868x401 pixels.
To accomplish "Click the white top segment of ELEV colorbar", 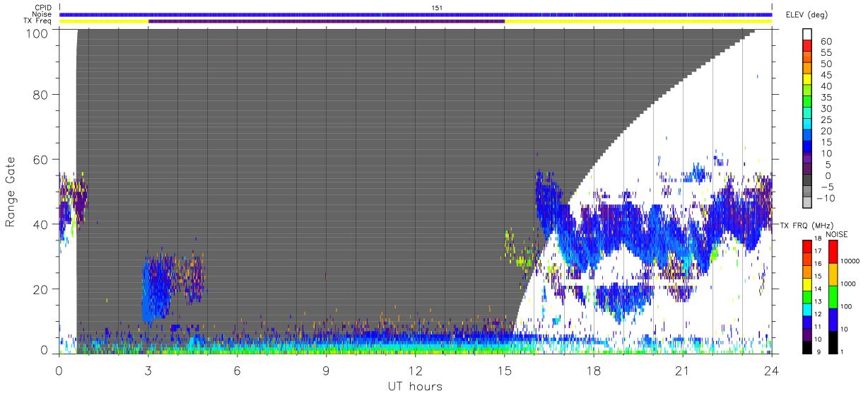I will (x=807, y=35).
